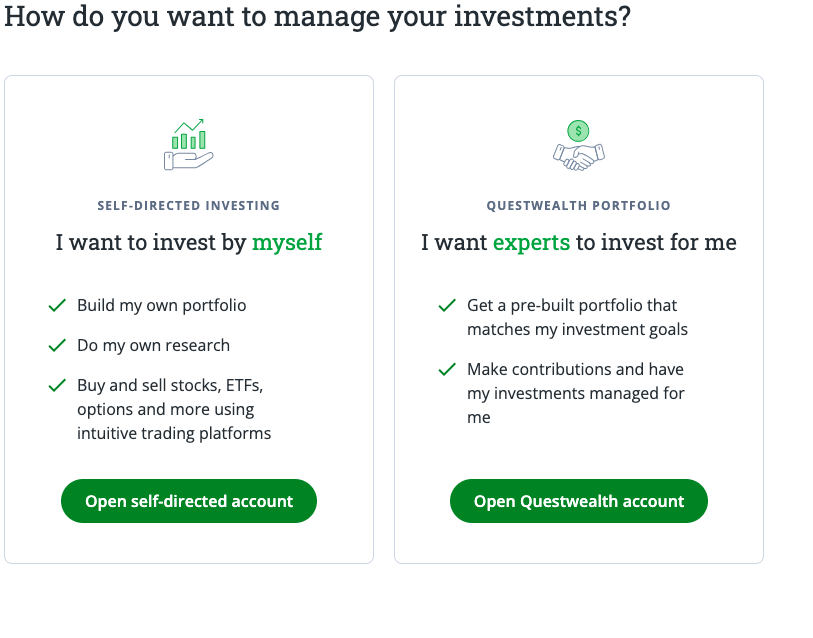Click checkmark beside 'Build my own portfolio'

click(x=57, y=304)
